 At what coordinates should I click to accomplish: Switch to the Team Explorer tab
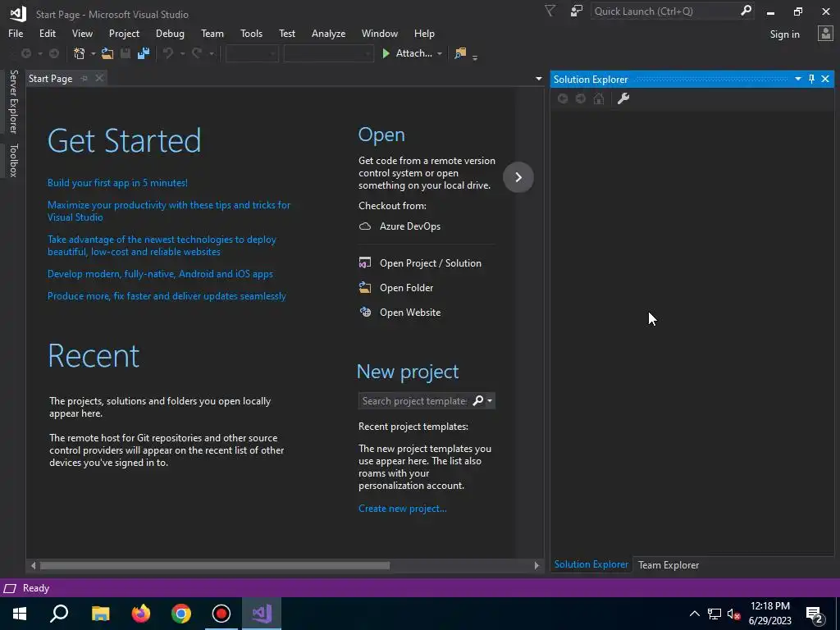669,564
